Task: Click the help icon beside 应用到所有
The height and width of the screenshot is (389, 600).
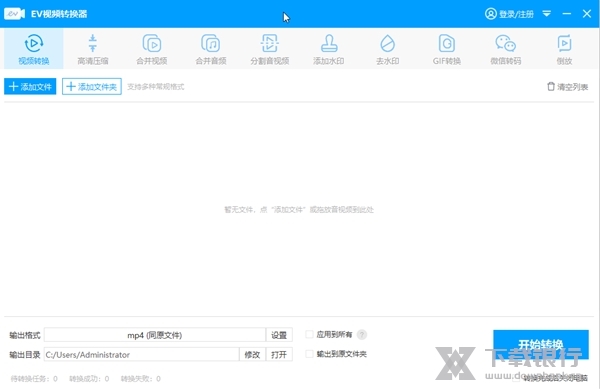Action: [x=362, y=335]
